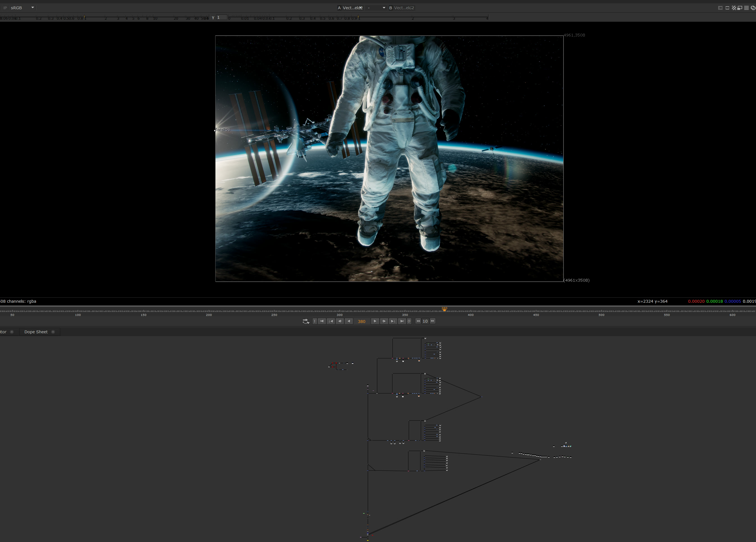
Task: Step back one frame
Action: coord(340,321)
